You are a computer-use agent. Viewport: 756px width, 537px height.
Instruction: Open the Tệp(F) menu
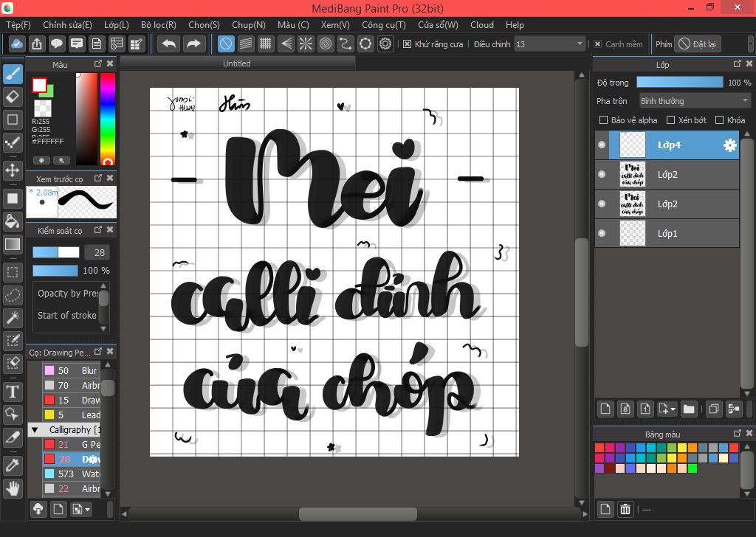18,25
